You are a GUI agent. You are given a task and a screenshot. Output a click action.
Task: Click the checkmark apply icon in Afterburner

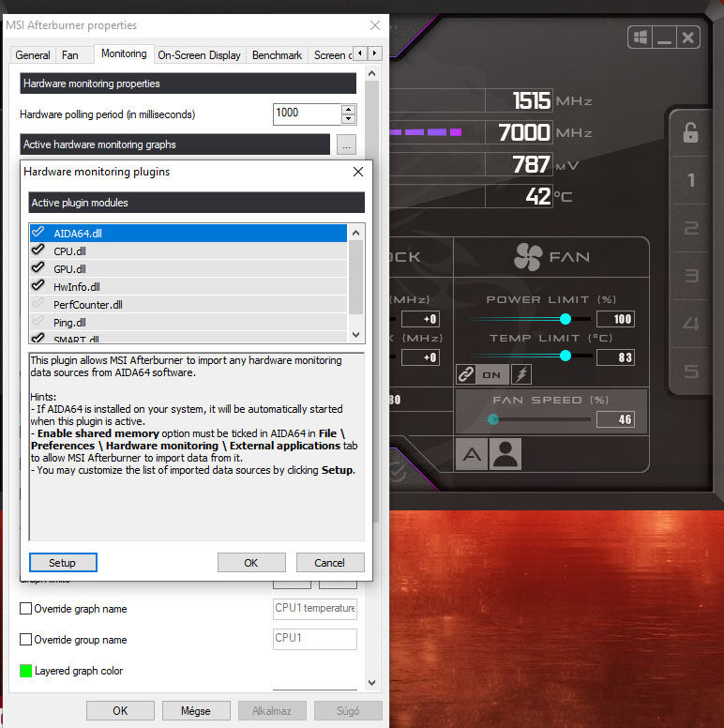[397, 472]
